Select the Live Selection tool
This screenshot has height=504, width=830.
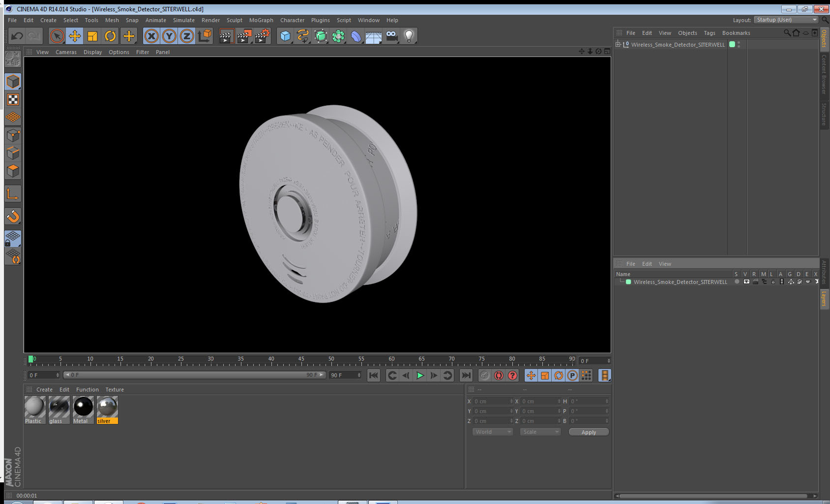point(57,36)
